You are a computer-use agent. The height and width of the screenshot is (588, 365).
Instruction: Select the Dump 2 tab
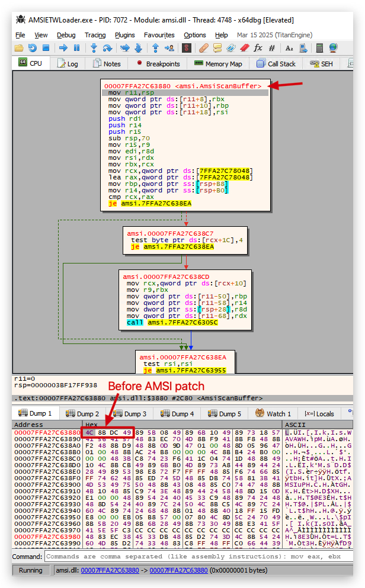point(82,414)
